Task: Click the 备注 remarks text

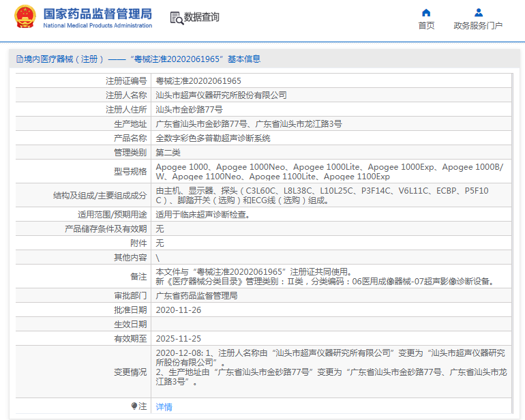Action: [x=325, y=276]
